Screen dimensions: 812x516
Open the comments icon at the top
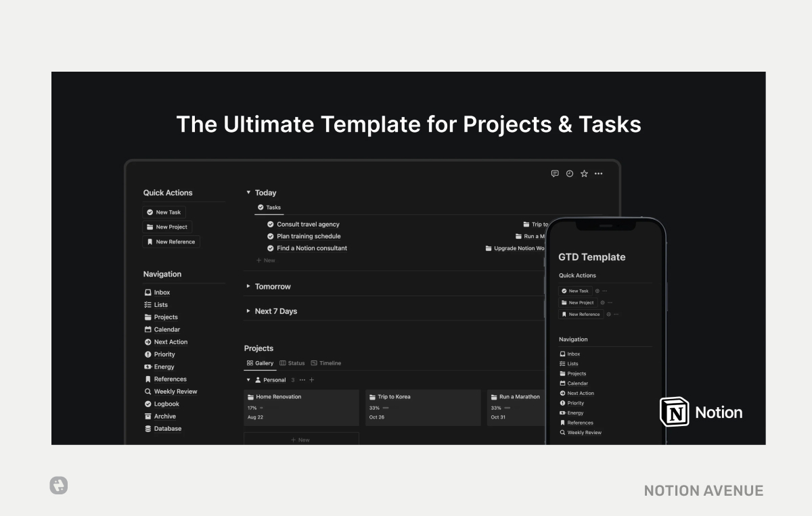click(x=556, y=173)
